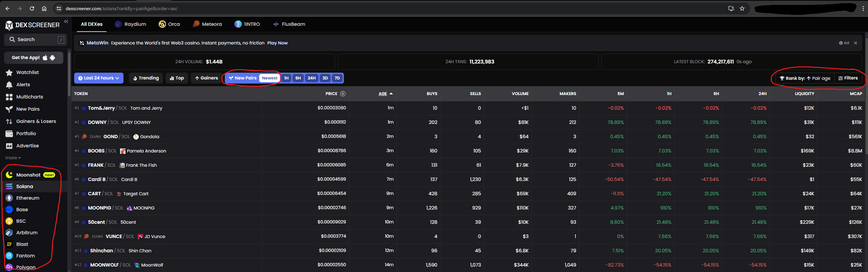Choose the 1H age option
This screenshot has height=272, width=868.
click(x=286, y=78)
